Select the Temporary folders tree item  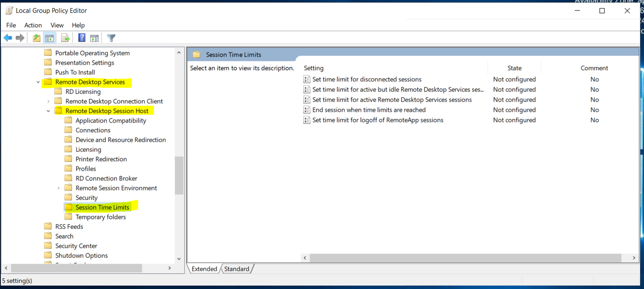pyautogui.click(x=100, y=217)
